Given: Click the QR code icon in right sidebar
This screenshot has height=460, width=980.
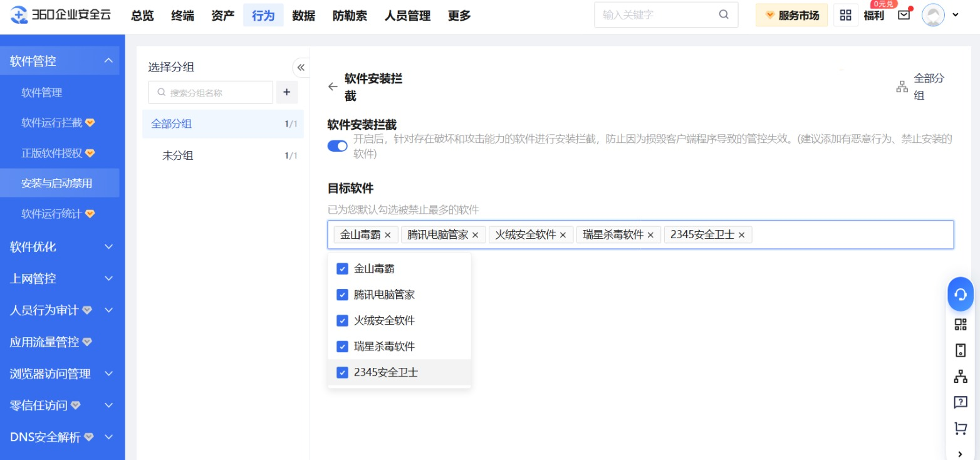Looking at the screenshot, I should 960,324.
